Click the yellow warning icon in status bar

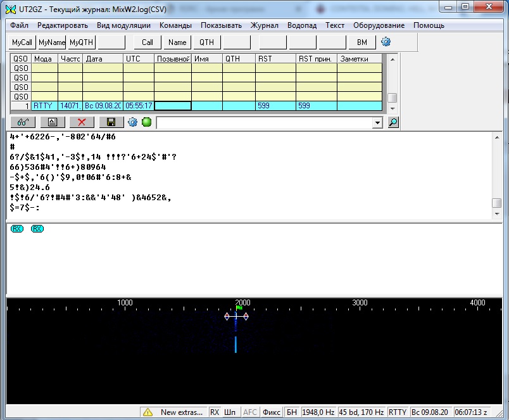point(148,412)
